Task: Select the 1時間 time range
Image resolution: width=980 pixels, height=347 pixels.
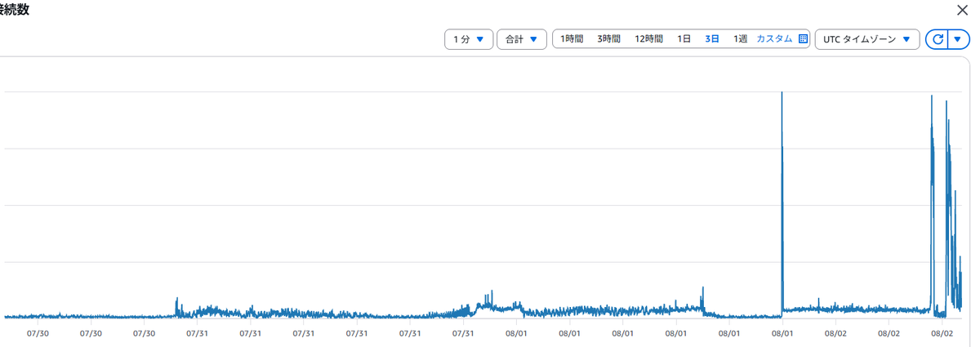Action: [572, 39]
